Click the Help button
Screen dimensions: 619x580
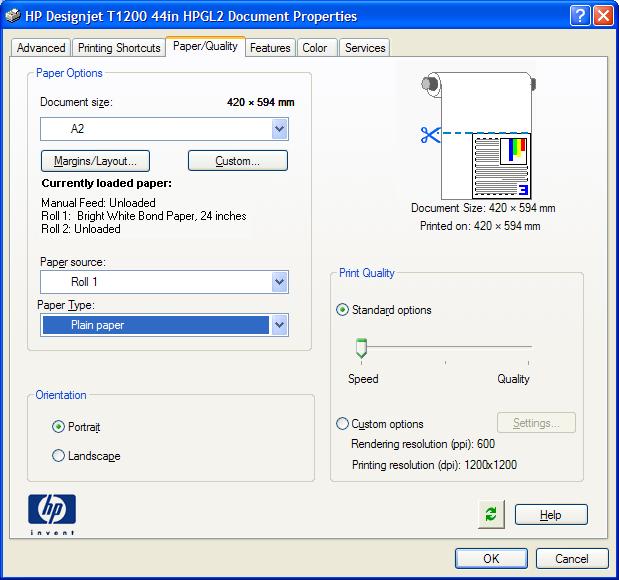tap(551, 515)
